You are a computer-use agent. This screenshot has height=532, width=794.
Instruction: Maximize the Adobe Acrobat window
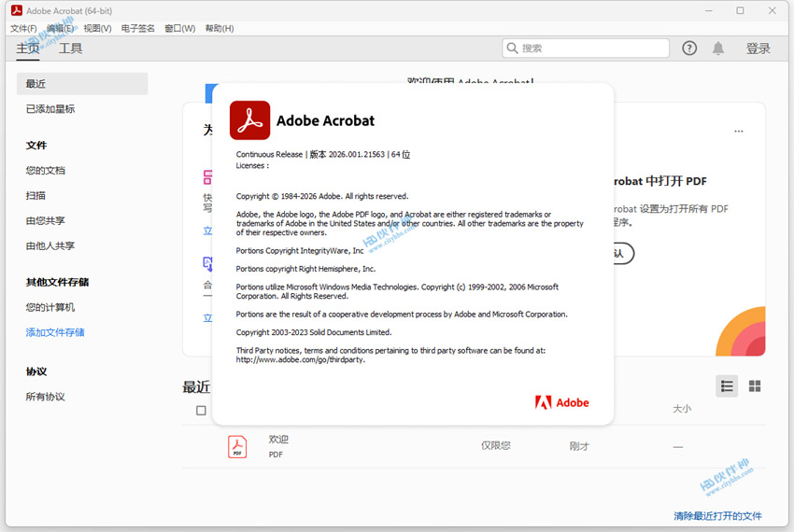point(741,10)
